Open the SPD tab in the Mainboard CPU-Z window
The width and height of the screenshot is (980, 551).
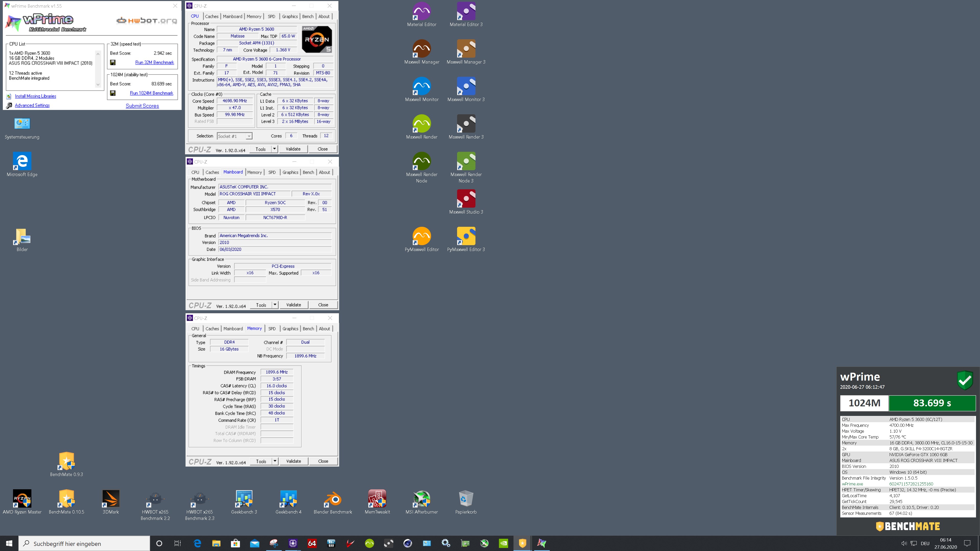point(272,172)
